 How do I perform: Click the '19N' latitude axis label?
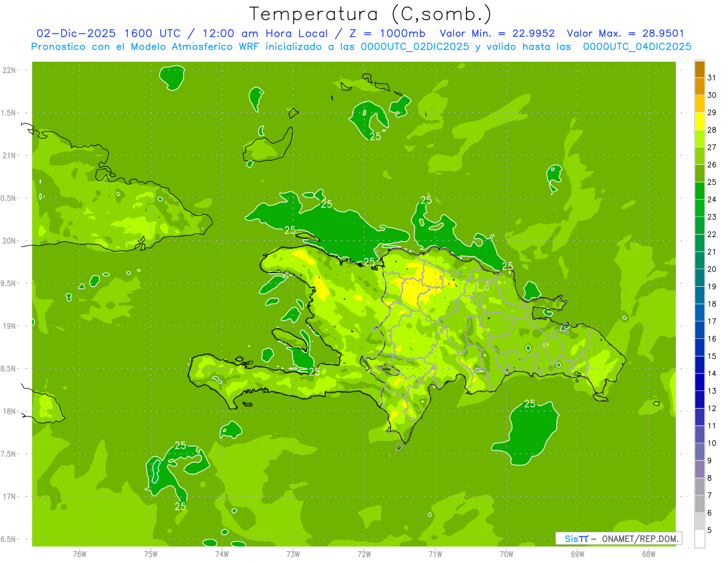coord(10,326)
